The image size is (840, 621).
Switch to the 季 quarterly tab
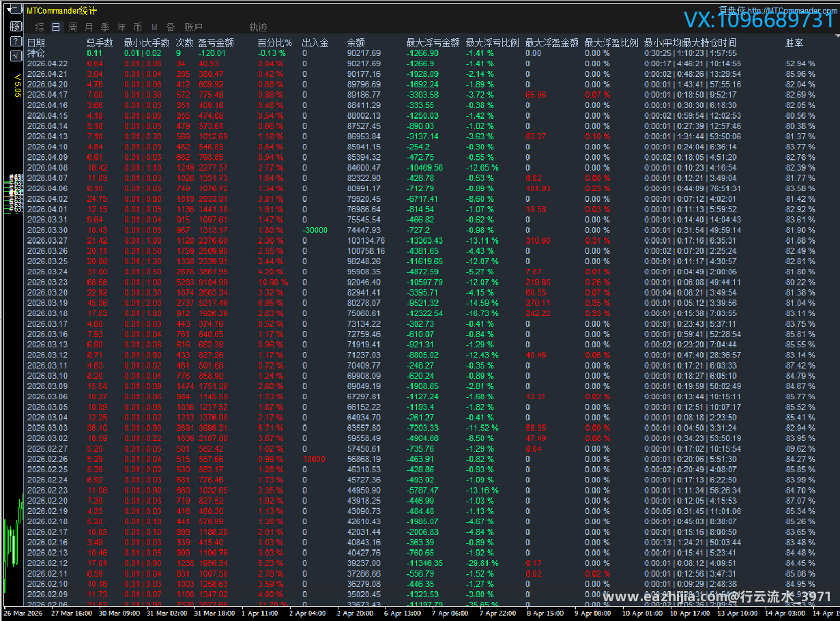click(x=105, y=27)
